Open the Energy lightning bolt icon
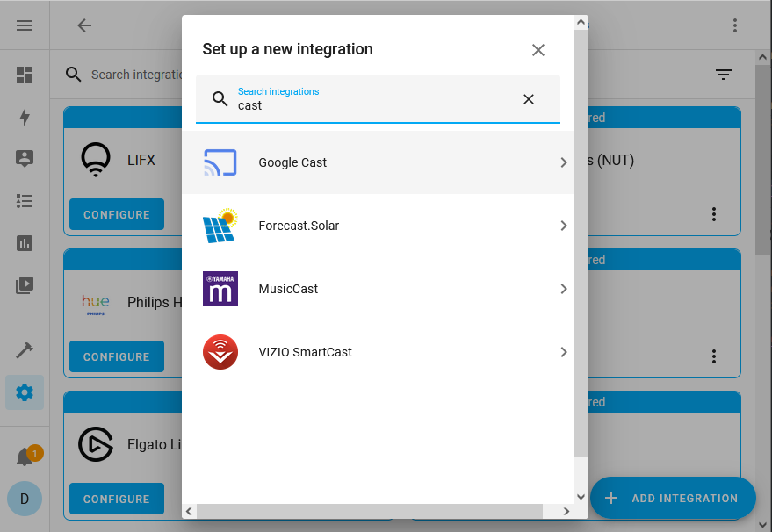 coord(25,117)
